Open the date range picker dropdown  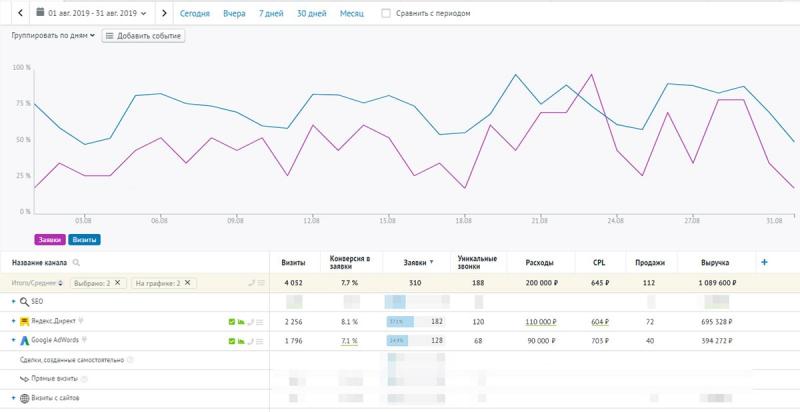pyautogui.click(x=91, y=14)
